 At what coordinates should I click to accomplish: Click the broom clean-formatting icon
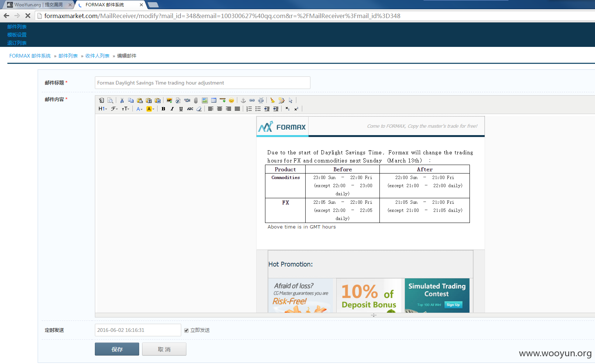tap(272, 100)
